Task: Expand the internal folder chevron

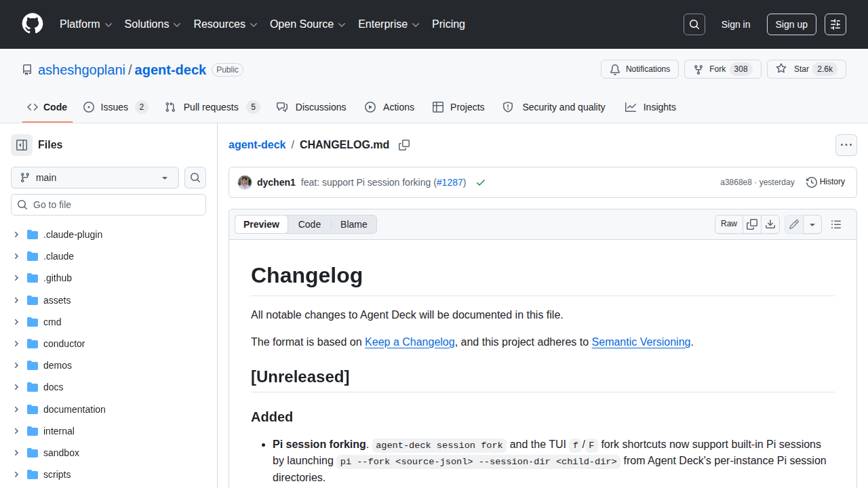Action: [x=16, y=431]
